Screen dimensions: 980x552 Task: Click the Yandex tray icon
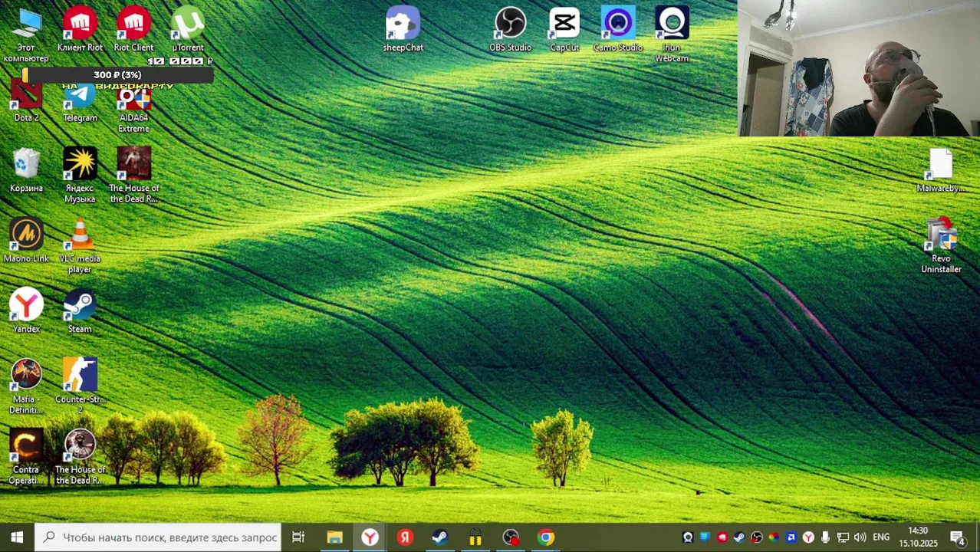tap(808, 537)
